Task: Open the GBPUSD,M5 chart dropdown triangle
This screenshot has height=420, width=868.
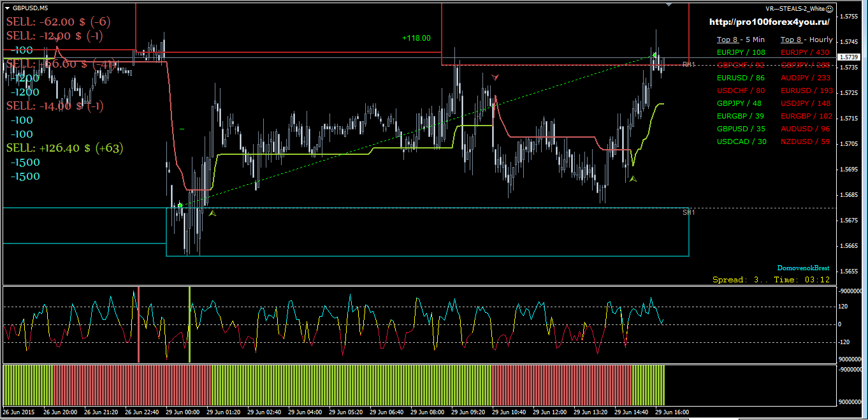Action: point(6,8)
